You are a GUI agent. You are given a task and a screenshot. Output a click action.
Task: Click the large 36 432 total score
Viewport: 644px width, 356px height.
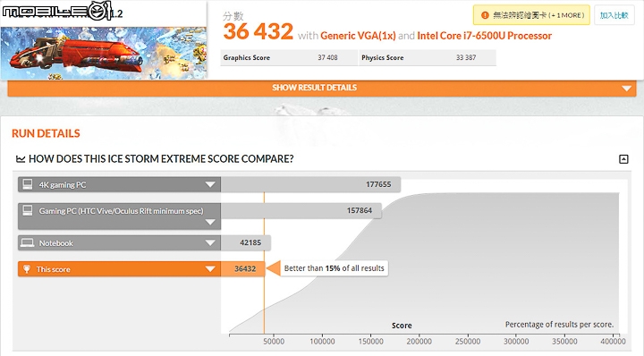(258, 31)
